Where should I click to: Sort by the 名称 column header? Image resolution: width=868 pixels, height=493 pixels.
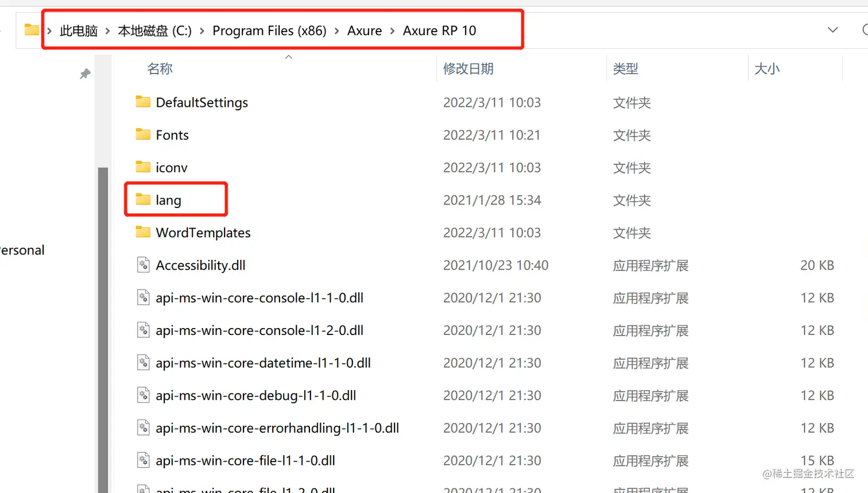coord(160,69)
